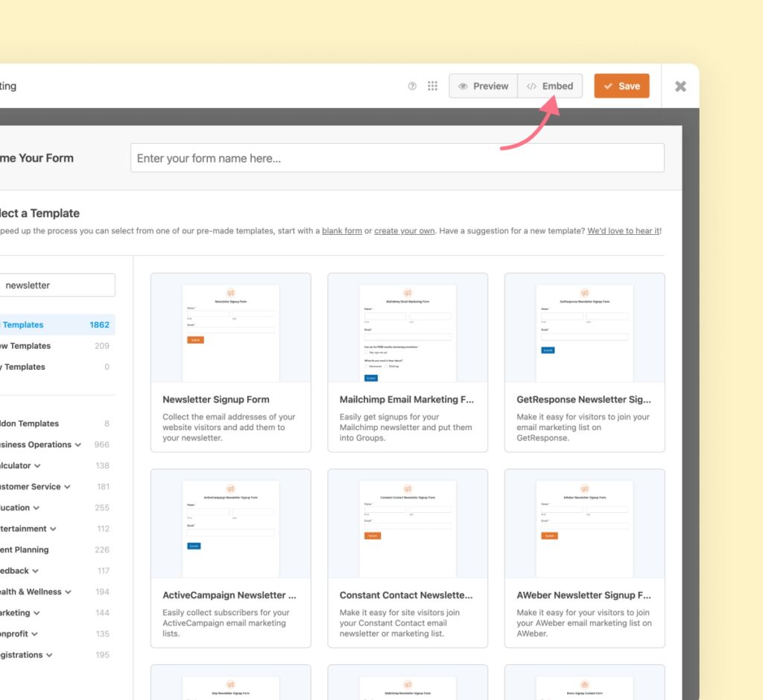Open Newsletter Signup Form template thumbnail
The image size is (763, 700).
point(231,327)
